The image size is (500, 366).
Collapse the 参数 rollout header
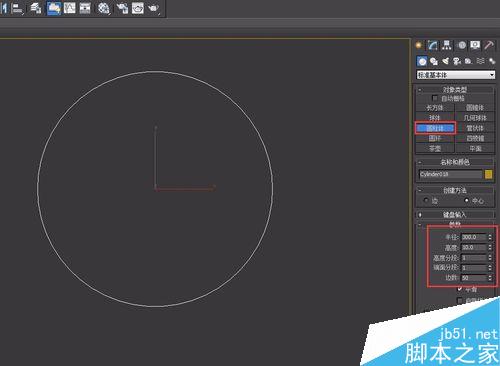[455, 224]
